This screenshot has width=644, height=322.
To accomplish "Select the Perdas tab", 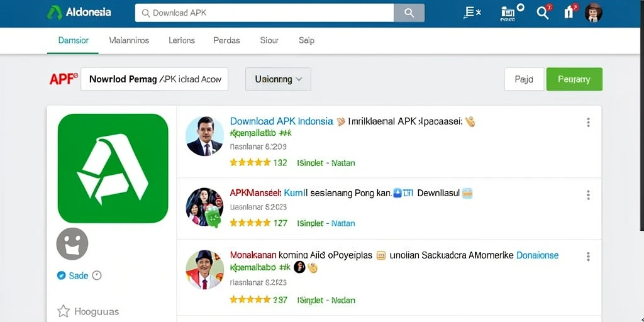I will (226, 40).
